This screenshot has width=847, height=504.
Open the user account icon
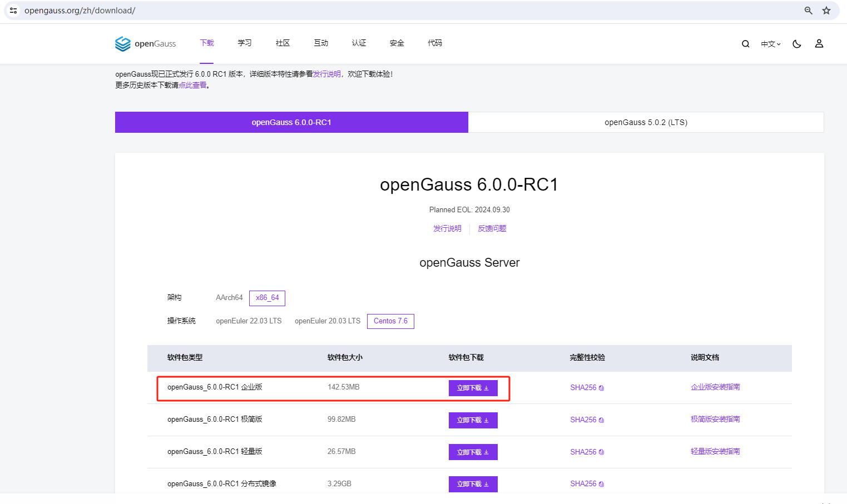[x=819, y=43]
